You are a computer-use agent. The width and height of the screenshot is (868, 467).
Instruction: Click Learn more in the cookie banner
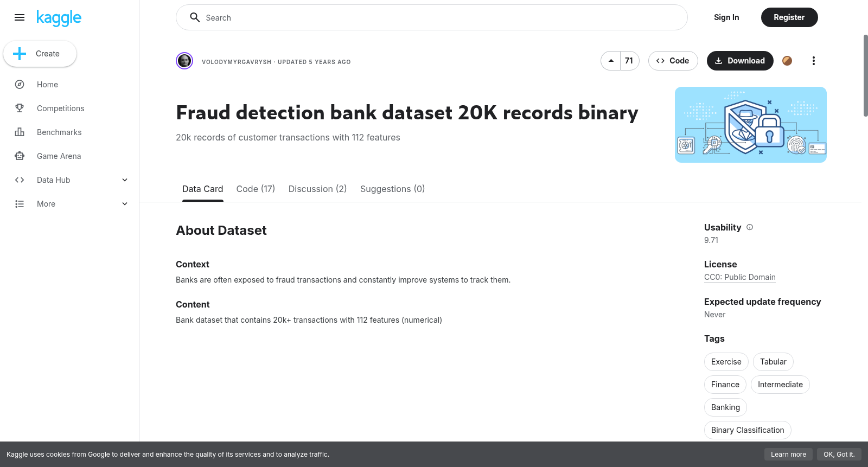tap(788, 455)
